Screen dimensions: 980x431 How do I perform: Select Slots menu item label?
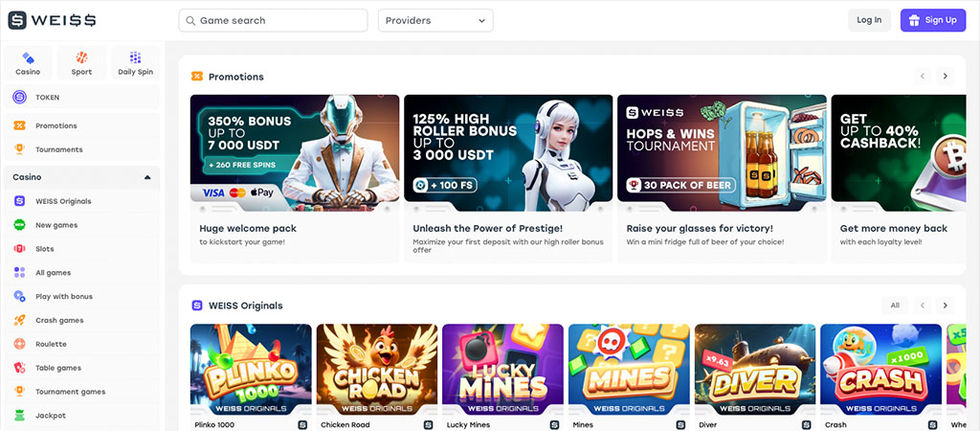[x=44, y=248]
